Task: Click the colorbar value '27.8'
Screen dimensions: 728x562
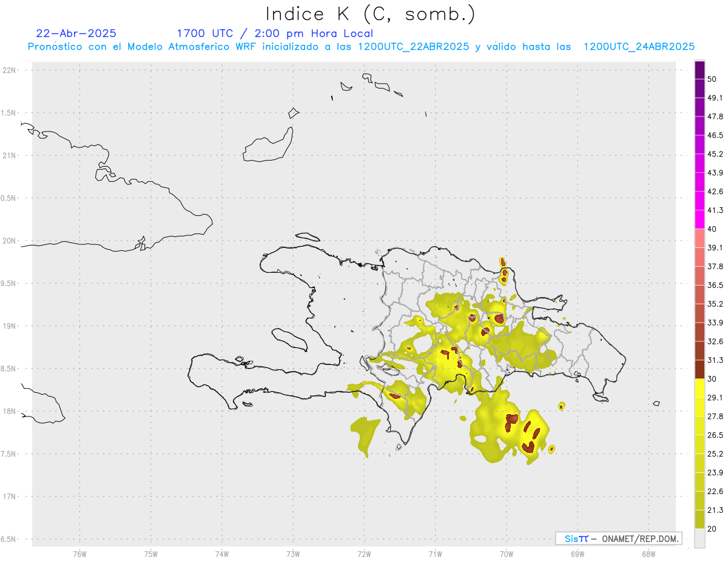Action: pos(715,416)
